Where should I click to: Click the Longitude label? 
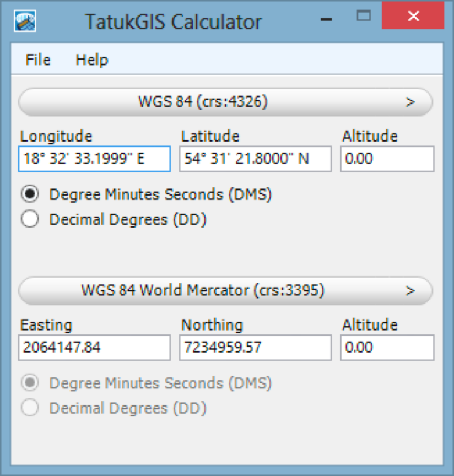pyautogui.click(x=56, y=136)
